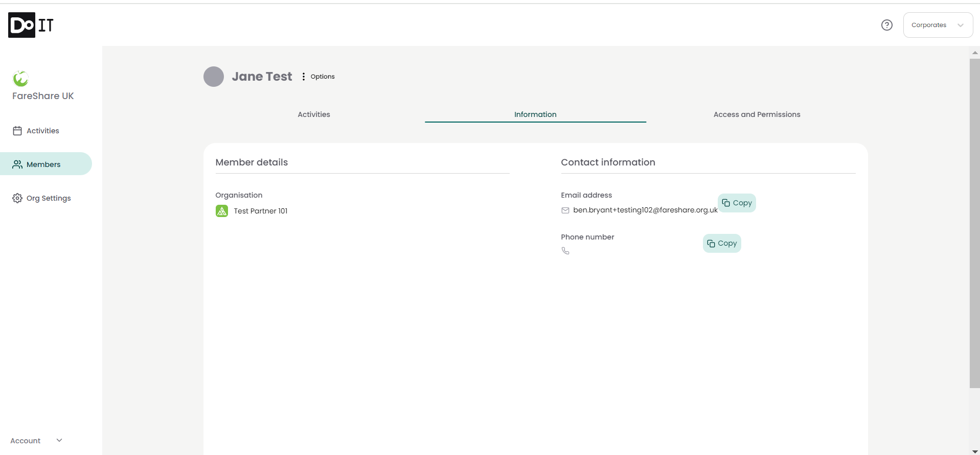
Task: Switch to Access and Permissions tab
Action: coord(757,114)
